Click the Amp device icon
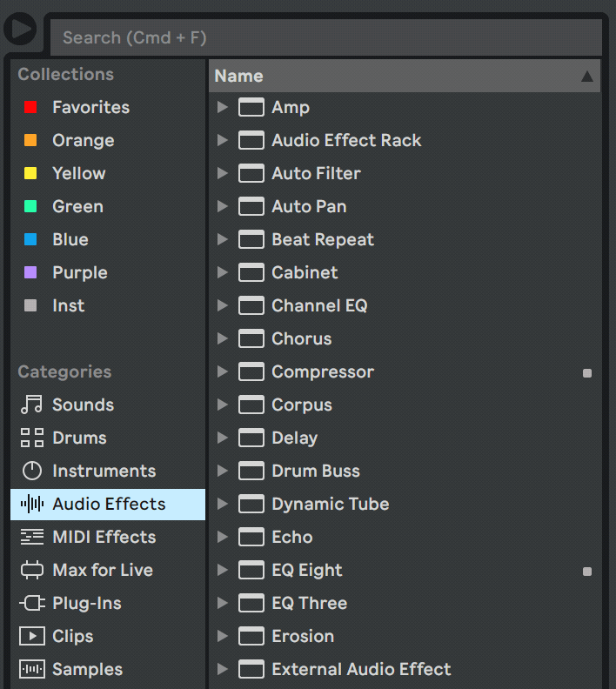The image size is (616, 689). (x=251, y=107)
